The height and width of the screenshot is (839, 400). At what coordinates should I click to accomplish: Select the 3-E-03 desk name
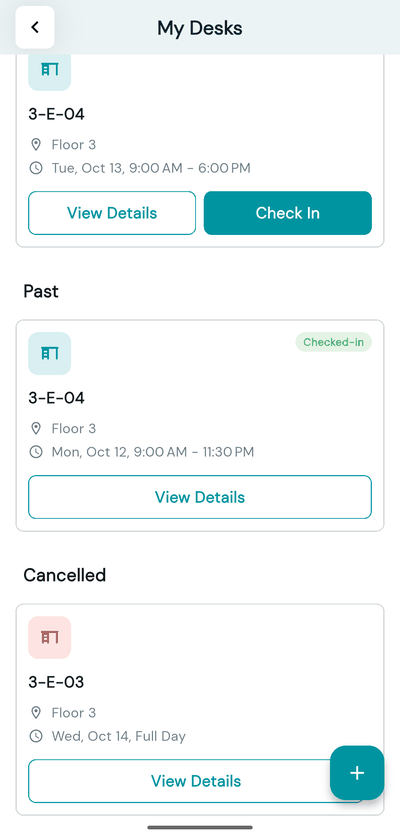point(56,682)
